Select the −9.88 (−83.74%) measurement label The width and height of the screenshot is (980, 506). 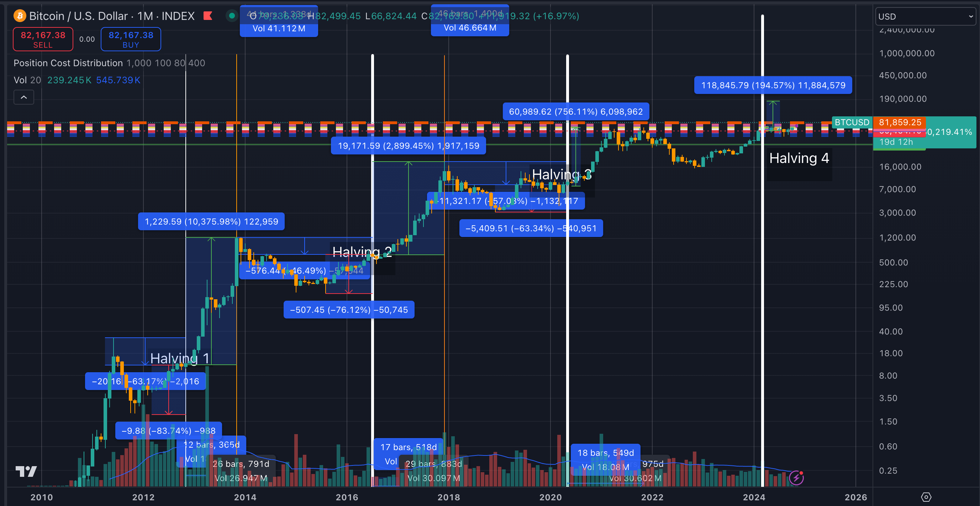(x=169, y=431)
